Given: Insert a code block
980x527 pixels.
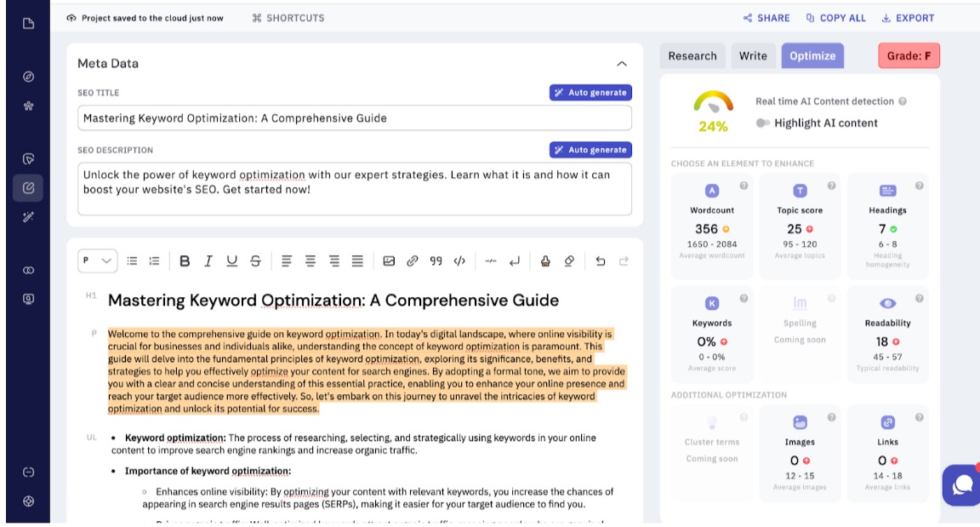Looking at the screenshot, I should [459, 262].
